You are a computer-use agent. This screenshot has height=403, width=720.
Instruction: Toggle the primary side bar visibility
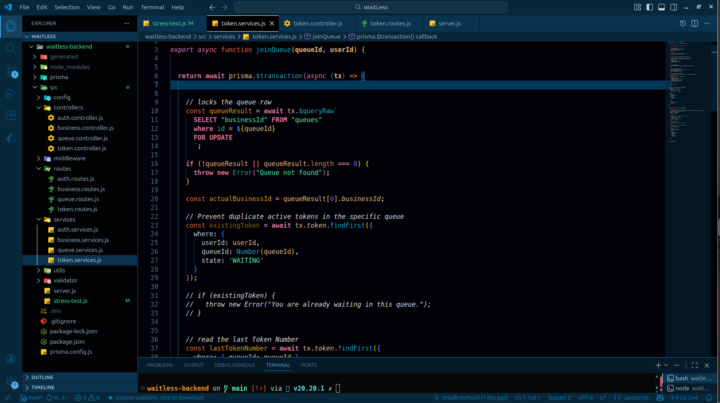[649, 7]
